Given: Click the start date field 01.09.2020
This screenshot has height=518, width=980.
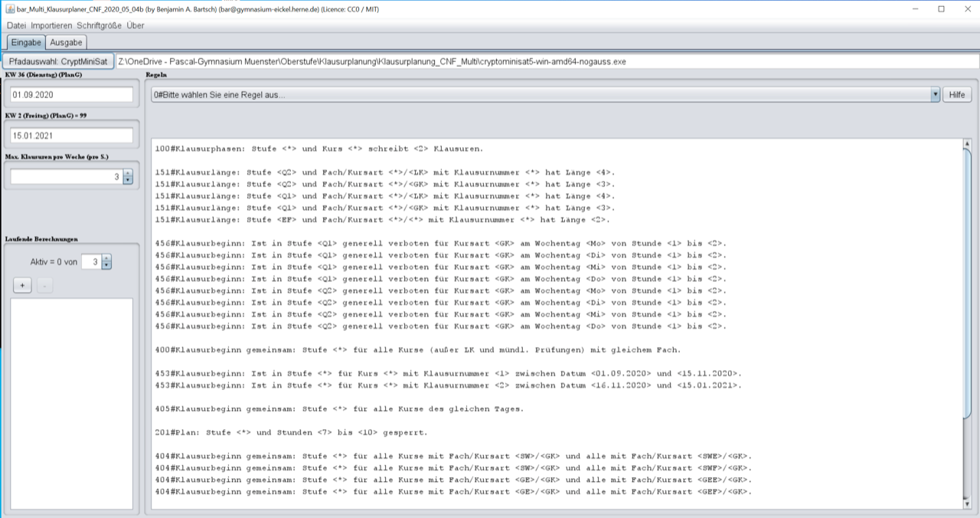Looking at the screenshot, I should [x=71, y=95].
